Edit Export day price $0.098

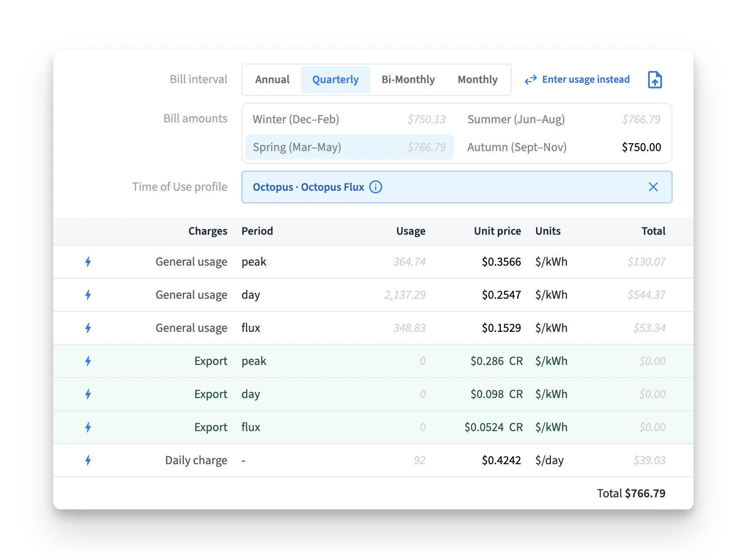[x=487, y=394]
